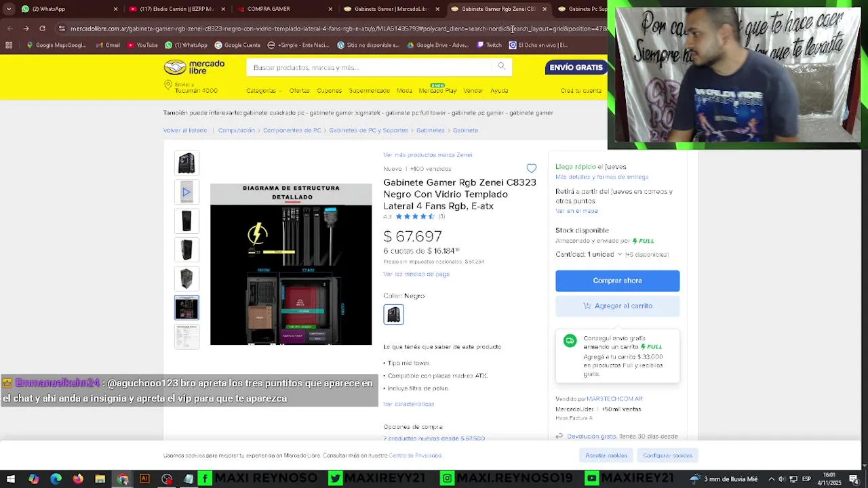Click the browser back arrow

[x=9, y=28]
